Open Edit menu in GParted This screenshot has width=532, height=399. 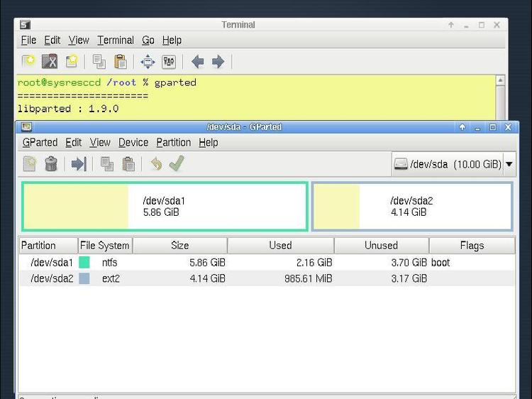tap(73, 142)
